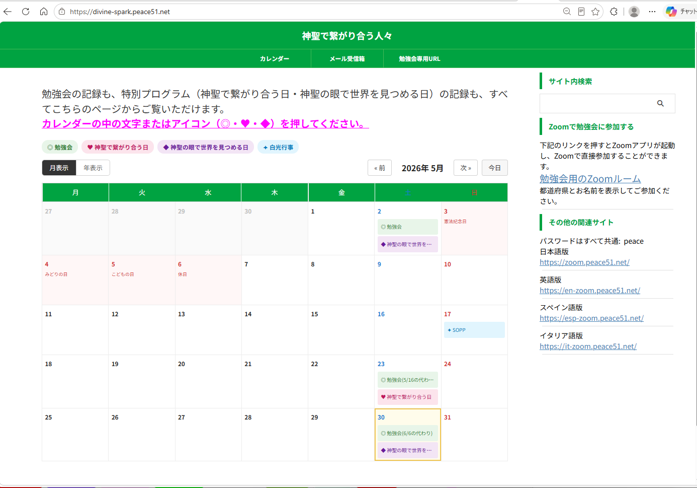This screenshot has width=697, height=488.
Task: Open the zoom.peace51.net Japanese site link
Action: click(x=584, y=262)
